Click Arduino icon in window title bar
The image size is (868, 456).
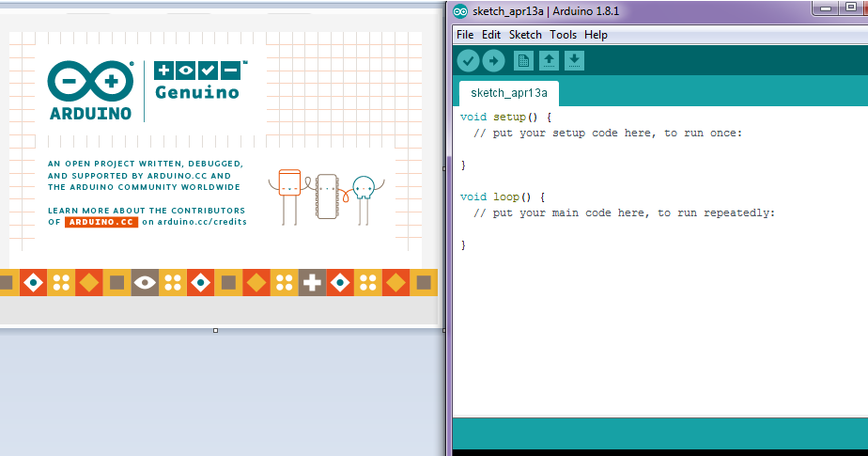[460, 11]
